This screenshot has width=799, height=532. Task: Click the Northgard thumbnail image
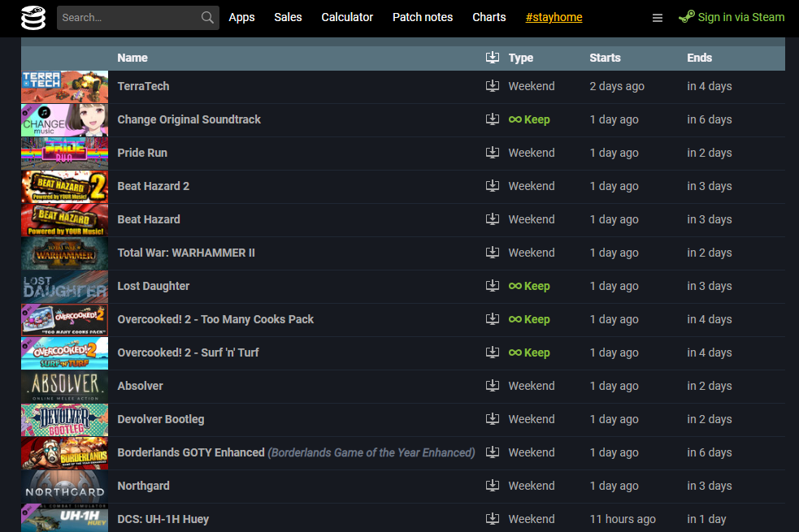65,487
